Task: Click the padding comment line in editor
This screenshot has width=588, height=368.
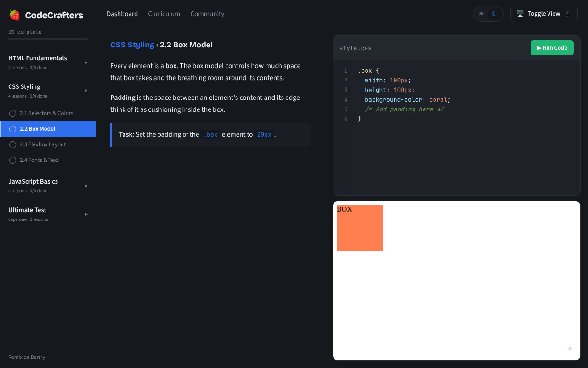Action: pos(405,109)
